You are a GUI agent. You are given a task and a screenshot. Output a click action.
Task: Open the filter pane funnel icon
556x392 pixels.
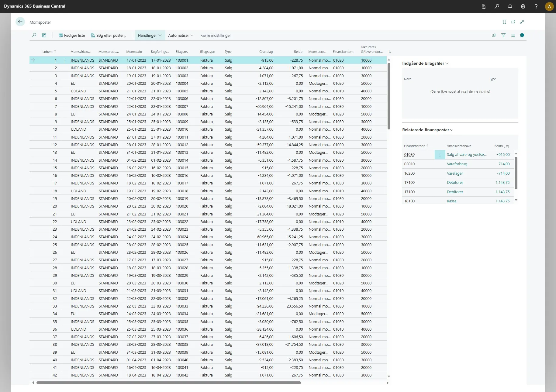tap(503, 35)
